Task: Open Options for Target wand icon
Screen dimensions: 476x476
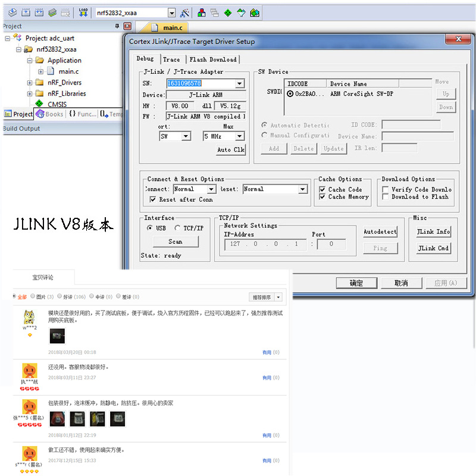Action: coord(184,12)
